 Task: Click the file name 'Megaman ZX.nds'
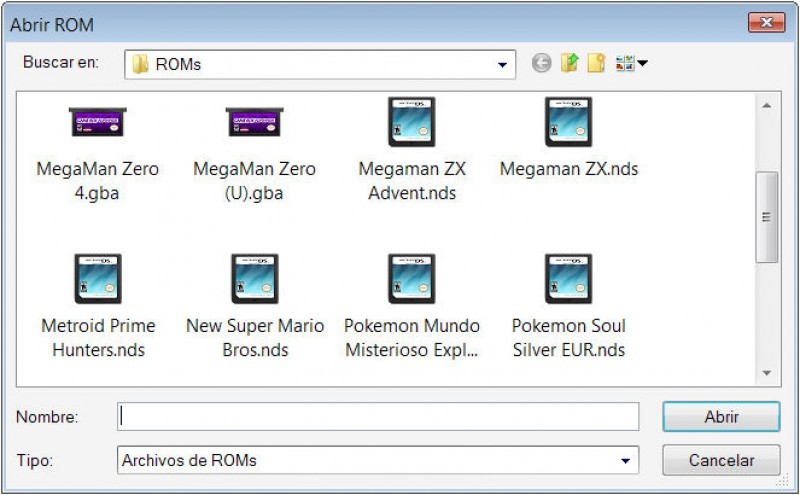point(569,169)
